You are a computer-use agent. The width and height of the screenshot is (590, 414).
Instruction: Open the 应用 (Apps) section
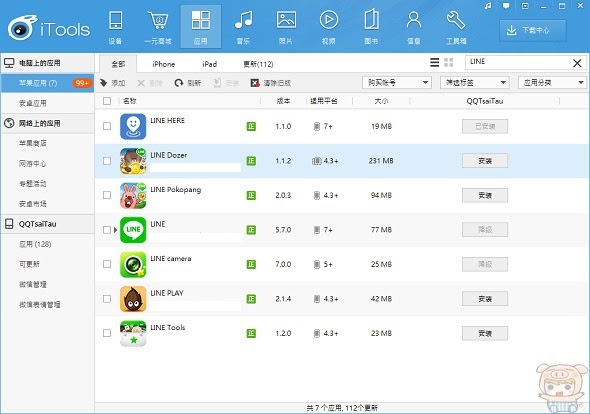(201, 27)
